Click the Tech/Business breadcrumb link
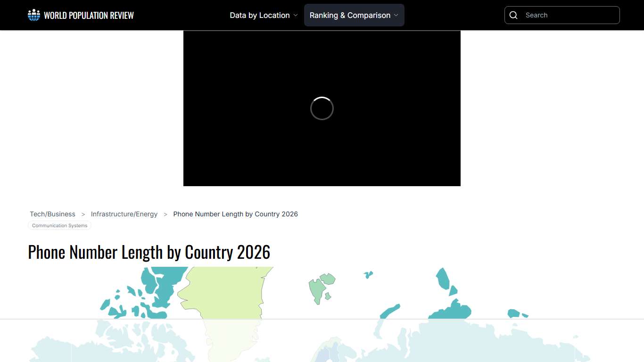The height and width of the screenshot is (362, 644). coord(52,214)
